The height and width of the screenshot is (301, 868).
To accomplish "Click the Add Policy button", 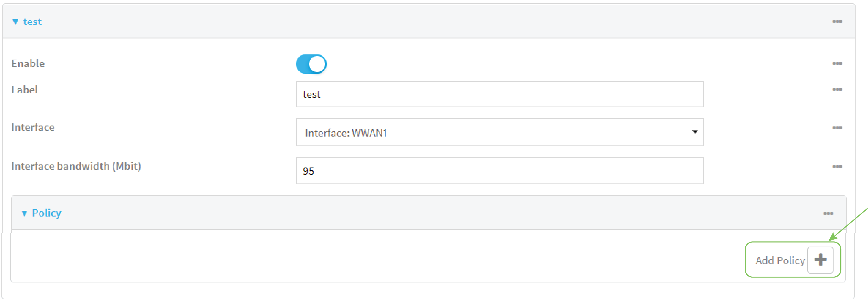I will pos(792,260).
